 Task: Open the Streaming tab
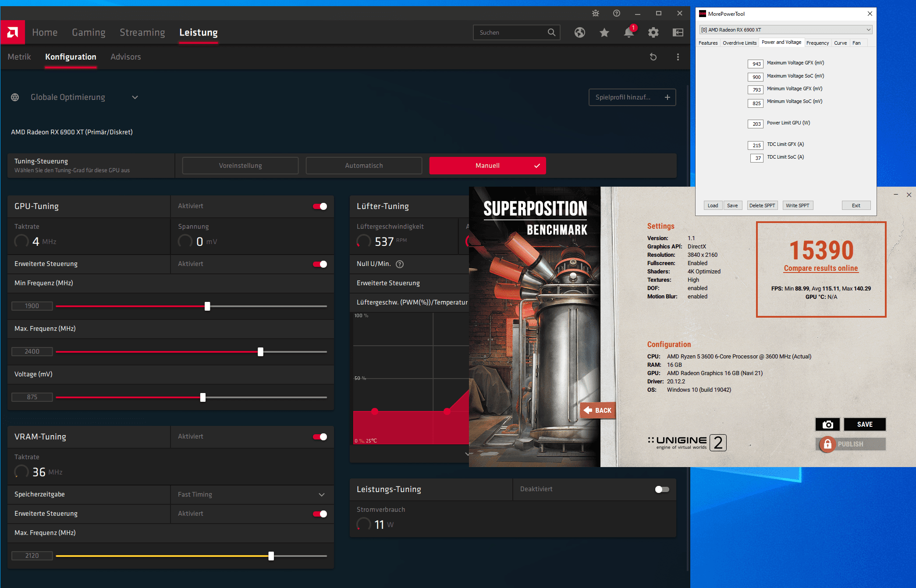[x=142, y=32]
